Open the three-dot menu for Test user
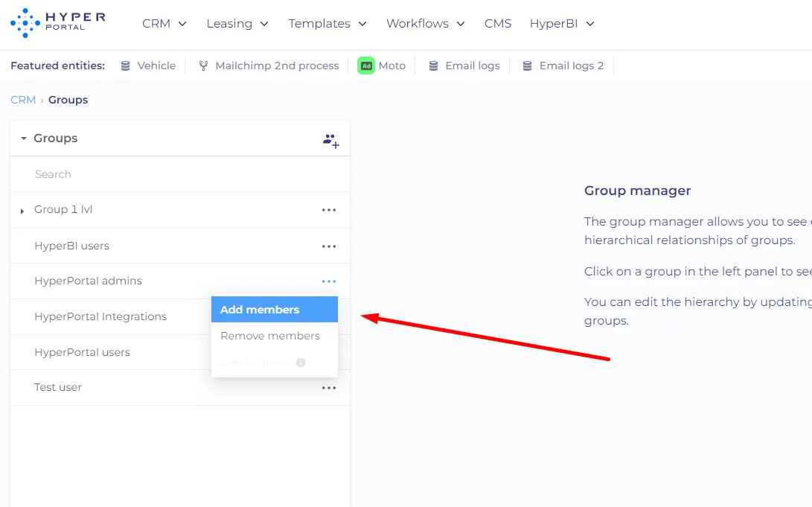The height and width of the screenshot is (507, 812). pyautogui.click(x=329, y=388)
